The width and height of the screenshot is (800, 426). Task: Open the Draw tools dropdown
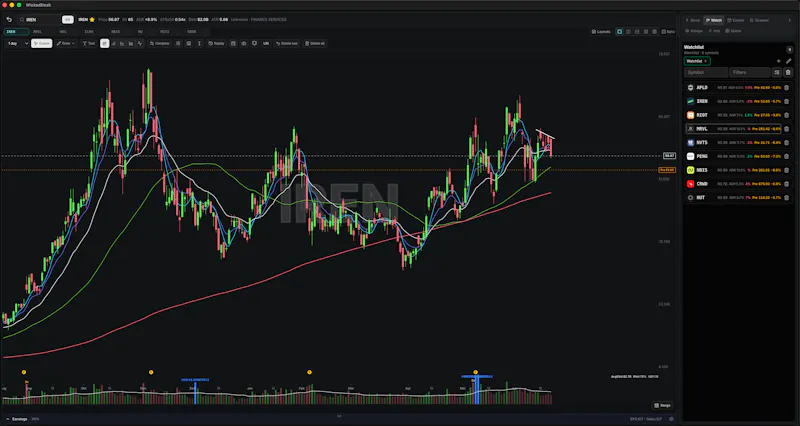(x=66, y=43)
